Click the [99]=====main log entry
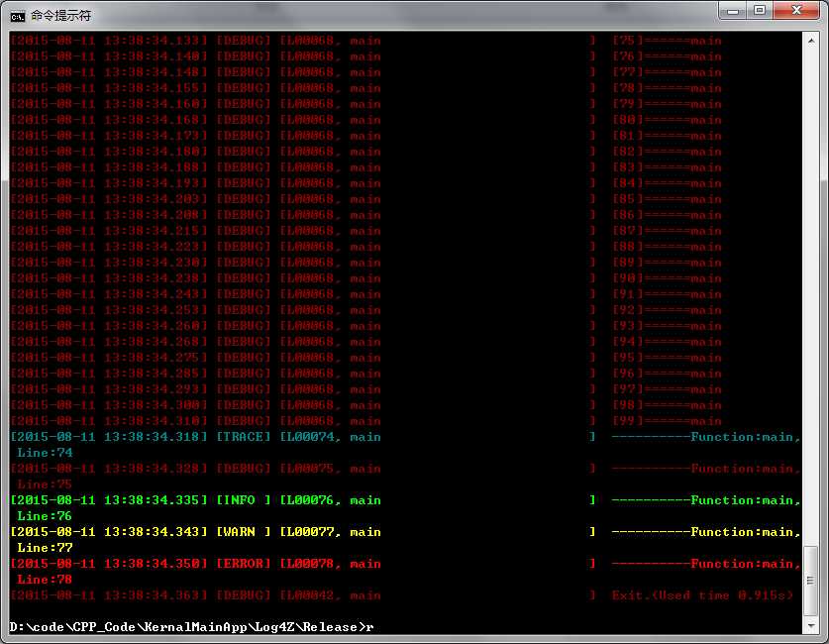 click(x=667, y=421)
